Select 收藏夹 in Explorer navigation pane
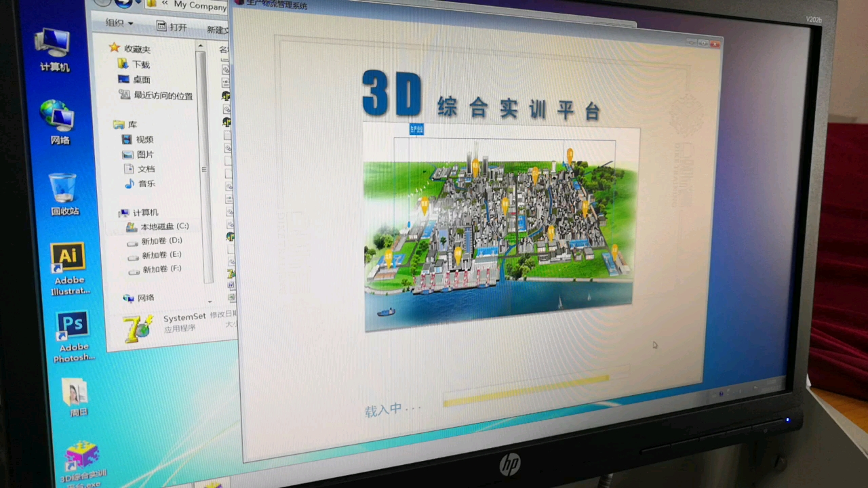 [x=130, y=48]
